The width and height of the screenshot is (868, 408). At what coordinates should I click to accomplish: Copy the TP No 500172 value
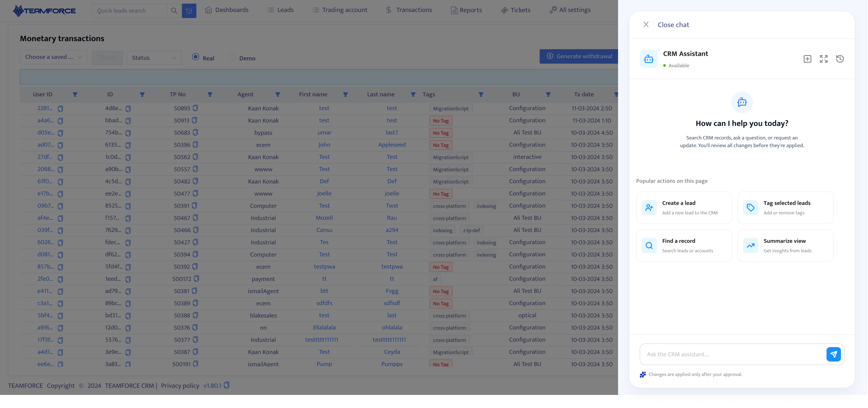coord(196,279)
